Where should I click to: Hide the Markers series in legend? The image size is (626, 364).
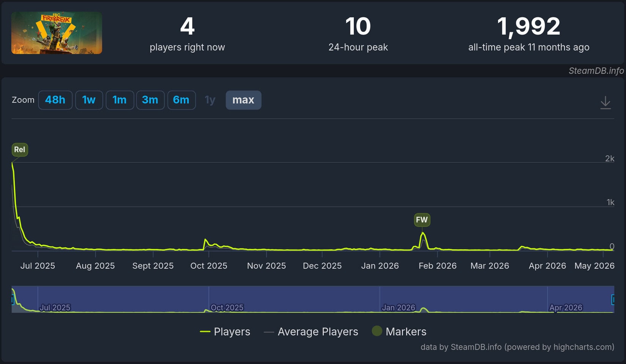pos(399,331)
